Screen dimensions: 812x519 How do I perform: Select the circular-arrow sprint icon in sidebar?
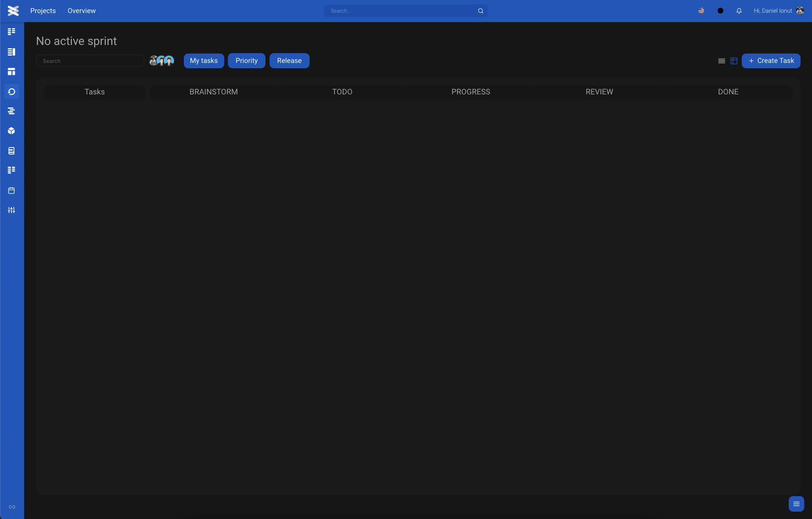click(11, 92)
